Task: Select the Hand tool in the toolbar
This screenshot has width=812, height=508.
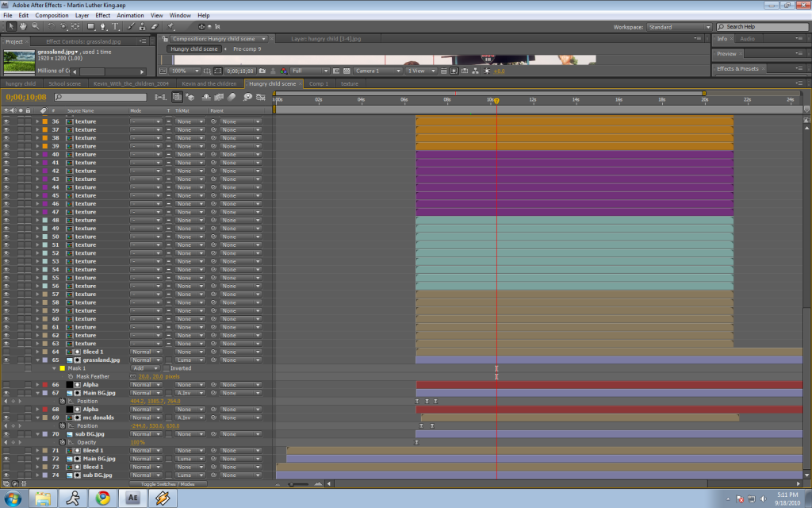Action: 22,26
